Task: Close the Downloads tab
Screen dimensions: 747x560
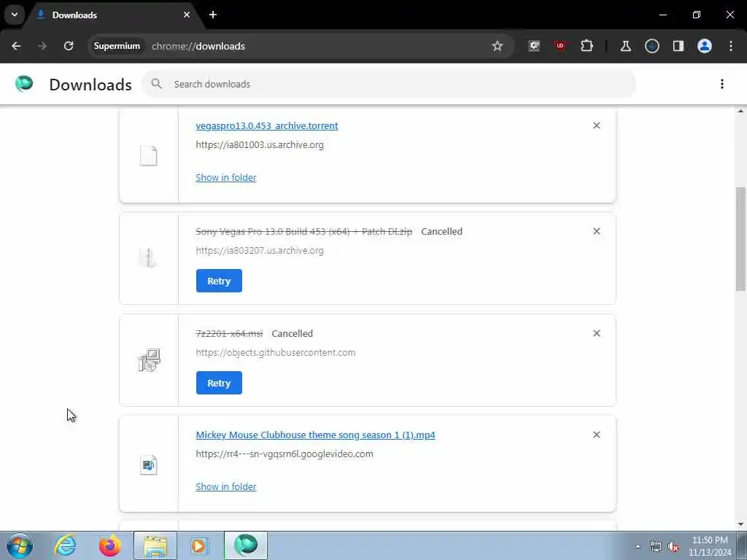Action: (187, 15)
